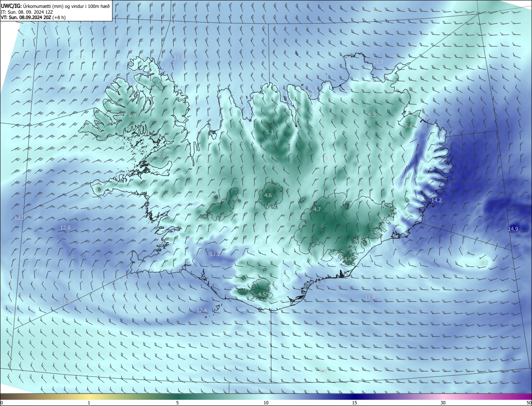The image size is (532, 406).
Task: Click the 13.2 value label in southwest Iceland
Action: [x=215, y=254]
